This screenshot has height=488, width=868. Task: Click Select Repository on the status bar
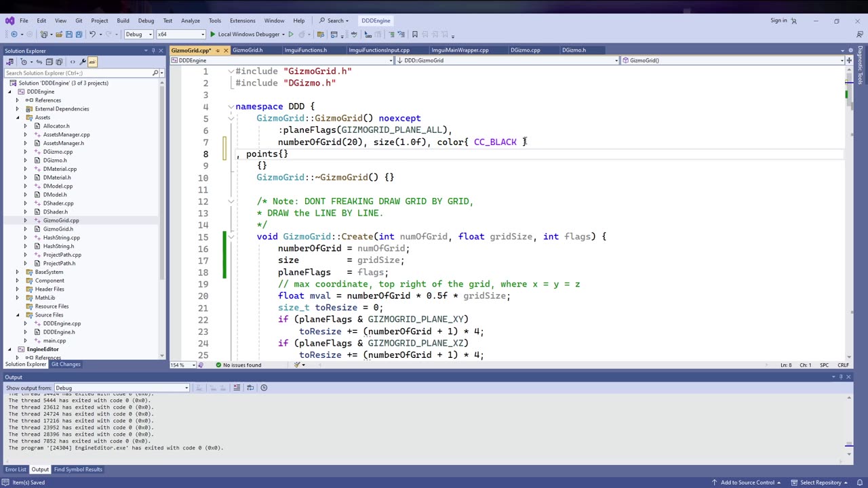point(820,483)
